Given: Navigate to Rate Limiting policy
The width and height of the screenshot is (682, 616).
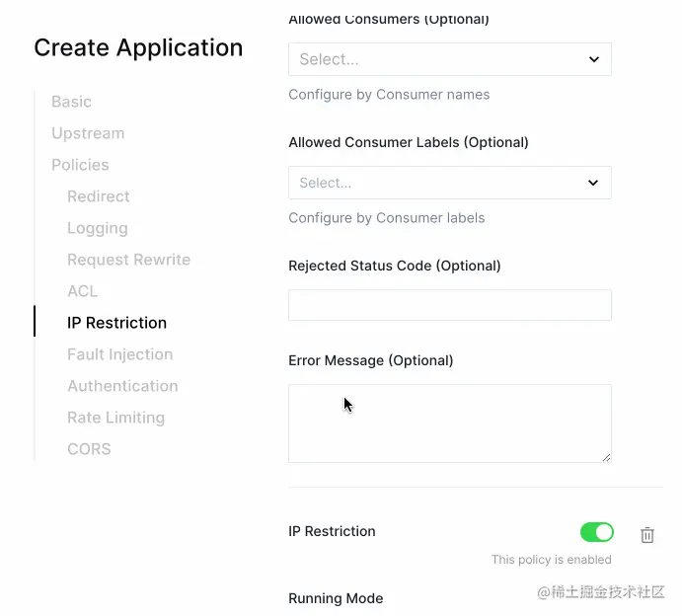Looking at the screenshot, I should (x=115, y=418).
